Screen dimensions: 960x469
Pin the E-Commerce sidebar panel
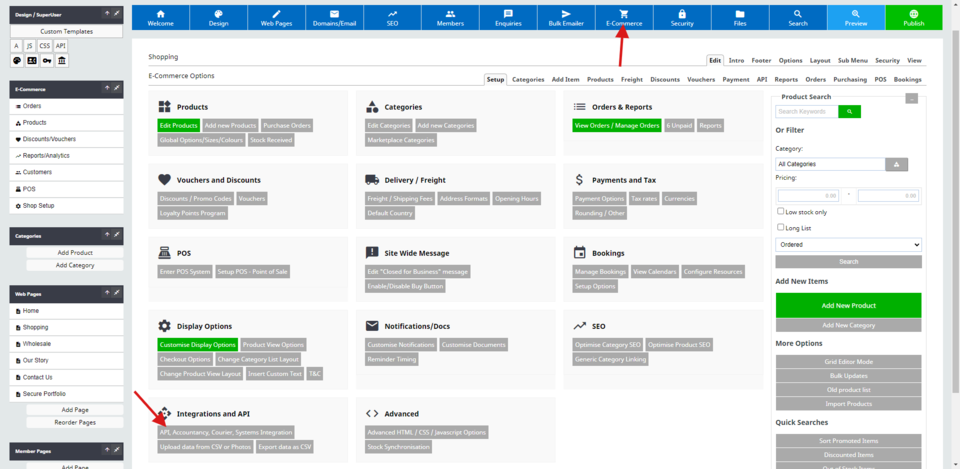116,88
